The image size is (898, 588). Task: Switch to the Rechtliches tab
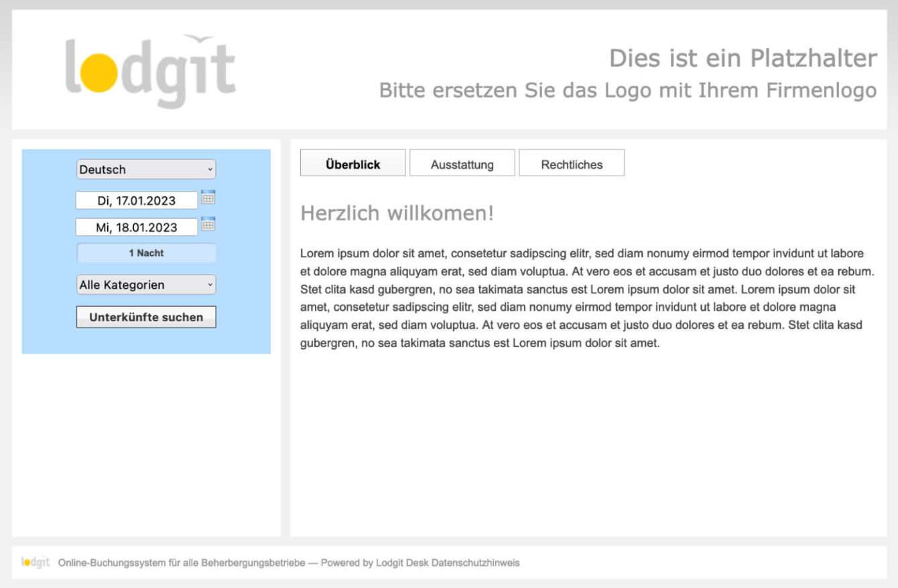pyautogui.click(x=572, y=163)
